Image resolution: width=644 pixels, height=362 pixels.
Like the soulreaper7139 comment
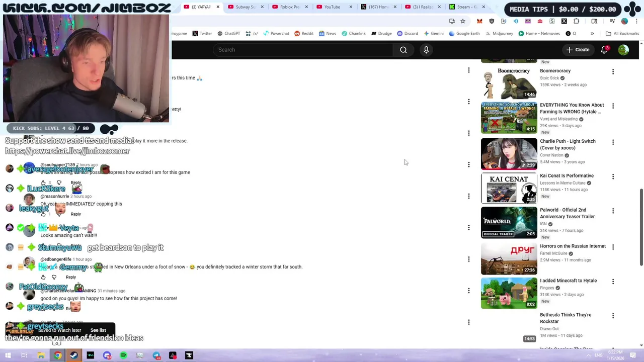pos(43,183)
